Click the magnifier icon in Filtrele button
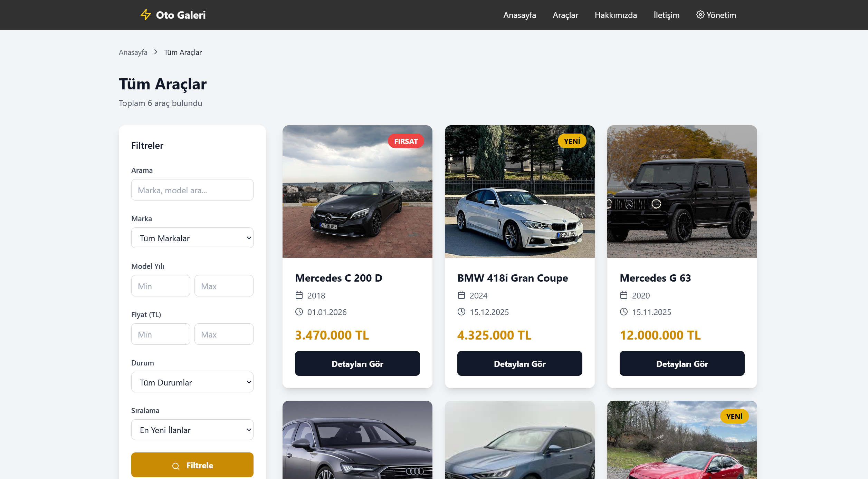This screenshot has height=479, width=868. pos(176,466)
